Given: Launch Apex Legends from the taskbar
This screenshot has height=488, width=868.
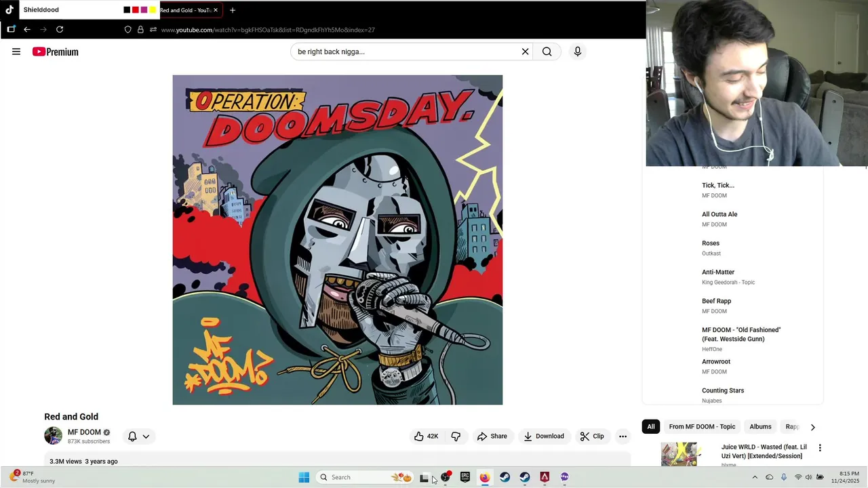Looking at the screenshot, I should 545,477.
